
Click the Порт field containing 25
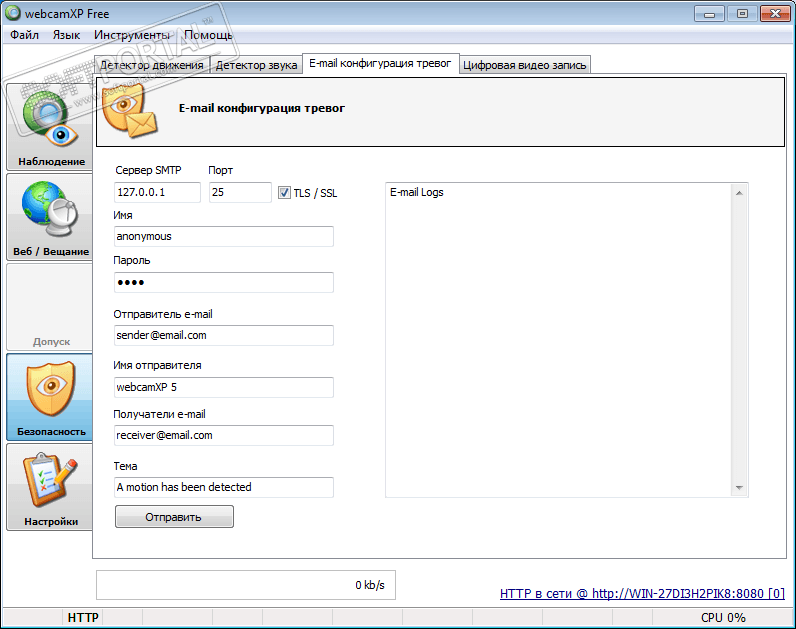click(240, 192)
